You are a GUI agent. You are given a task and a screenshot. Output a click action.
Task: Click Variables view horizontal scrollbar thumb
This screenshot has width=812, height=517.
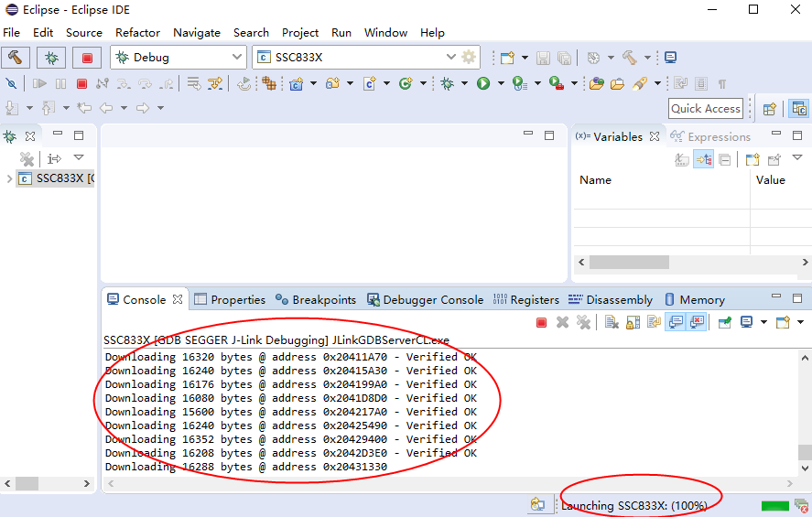pyautogui.click(x=629, y=263)
